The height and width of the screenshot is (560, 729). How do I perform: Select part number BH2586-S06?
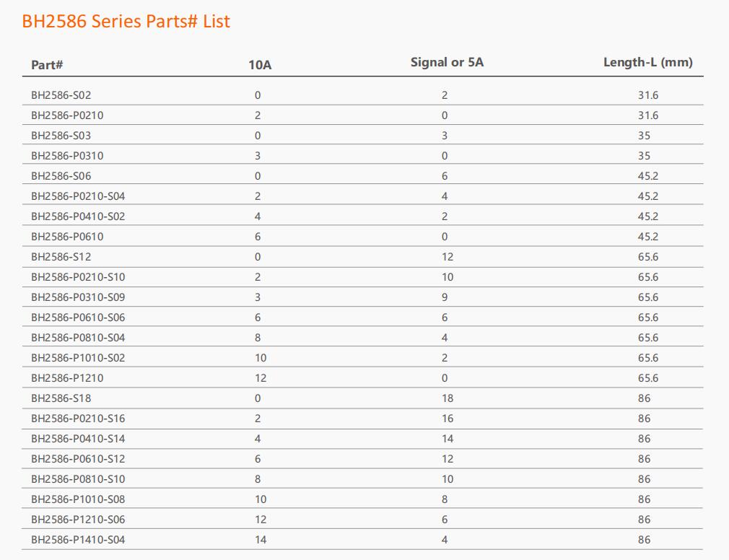(x=61, y=176)
